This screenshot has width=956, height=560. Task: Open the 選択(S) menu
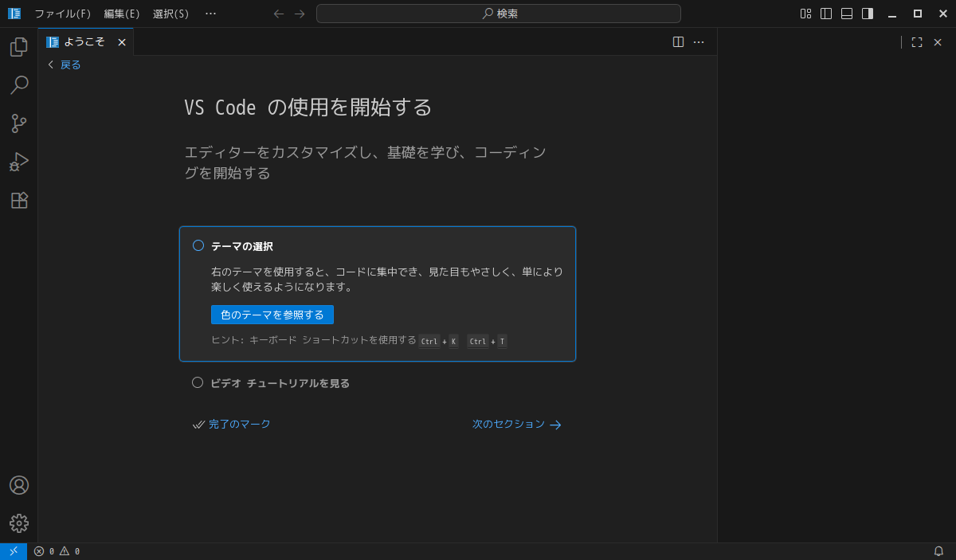tap(171, 14)
